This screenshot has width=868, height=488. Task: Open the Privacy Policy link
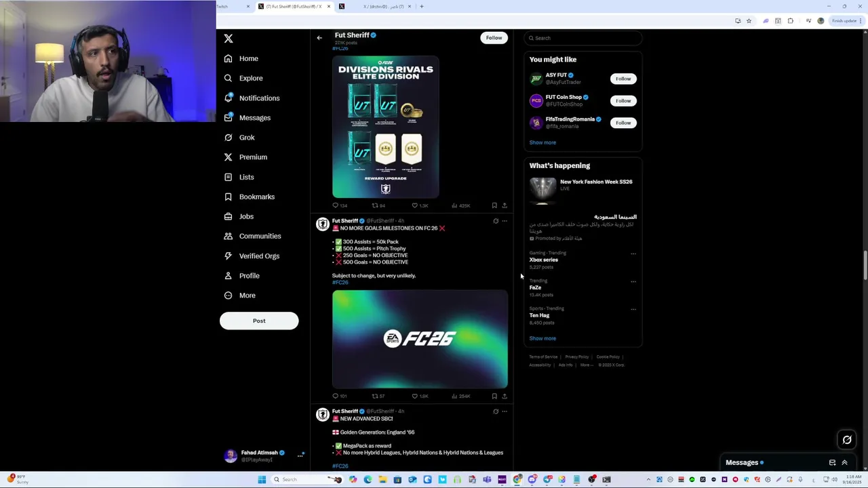[577, 357]
